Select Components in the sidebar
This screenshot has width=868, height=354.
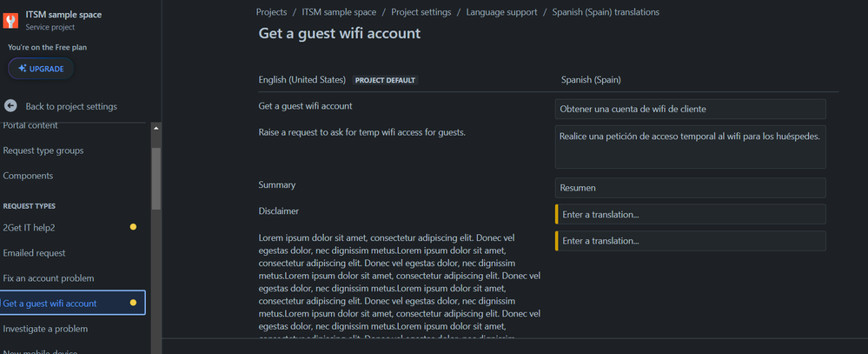click(x=28, y=176)
